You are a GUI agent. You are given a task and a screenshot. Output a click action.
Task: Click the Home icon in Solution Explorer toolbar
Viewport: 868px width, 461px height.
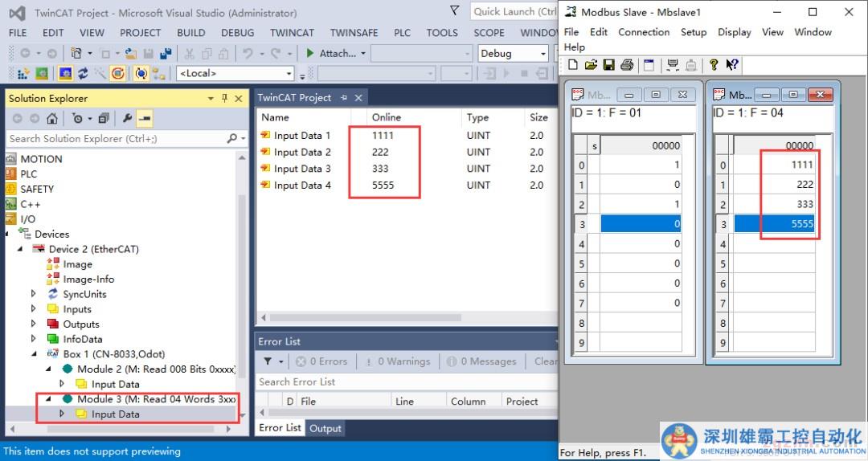click(51, 119)
